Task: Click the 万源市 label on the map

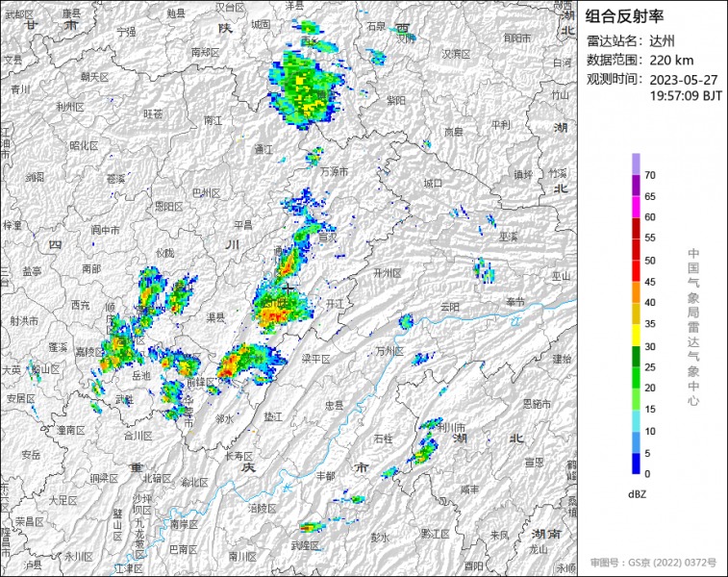Action: click(x=334, y=171)
